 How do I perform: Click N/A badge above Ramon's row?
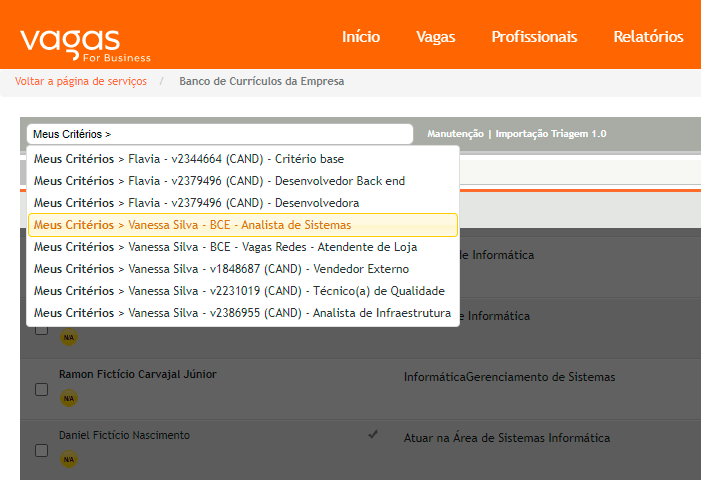[69, 337]
